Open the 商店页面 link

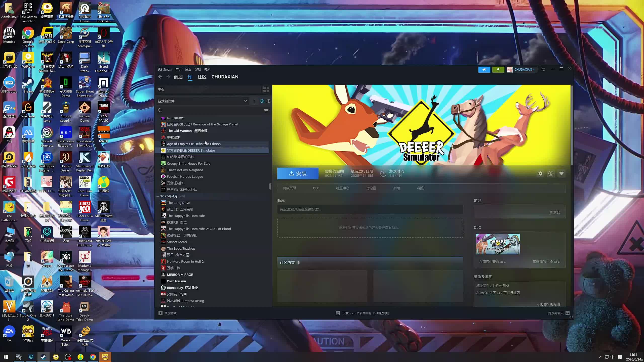pos(289,188)
